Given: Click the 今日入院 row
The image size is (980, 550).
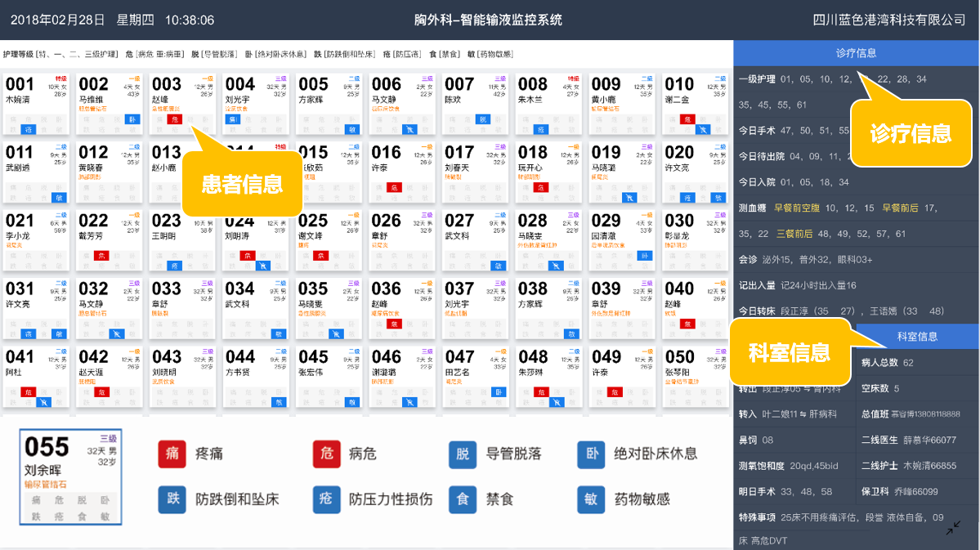Looking at the screenshot, I should pyautogui.click(x=857, y=182).
